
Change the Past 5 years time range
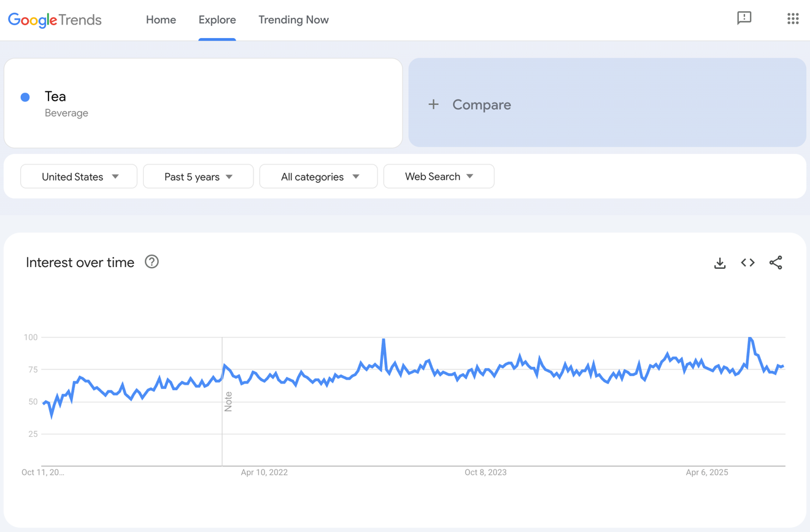coord(198,176)
